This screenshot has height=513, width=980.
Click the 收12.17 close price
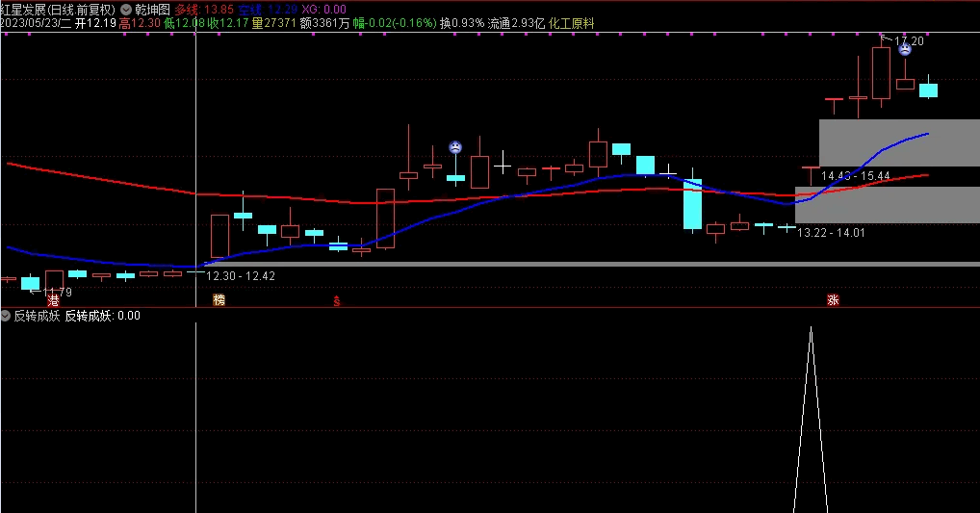(x=228, y=23)
